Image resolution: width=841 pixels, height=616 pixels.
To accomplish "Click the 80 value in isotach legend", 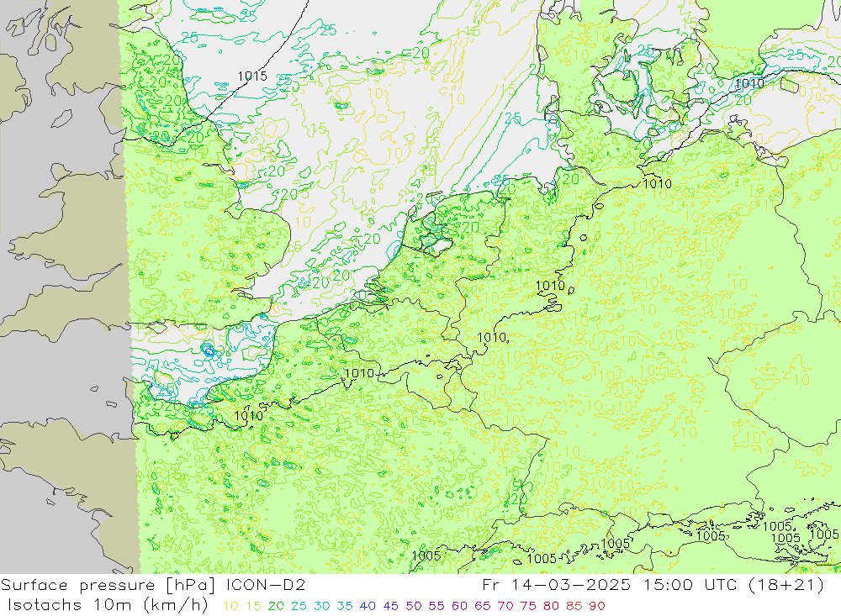I will click(551, 607).
